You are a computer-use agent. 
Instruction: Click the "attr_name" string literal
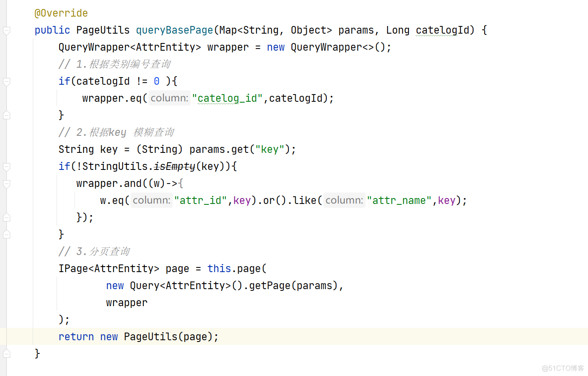point(399,201)
